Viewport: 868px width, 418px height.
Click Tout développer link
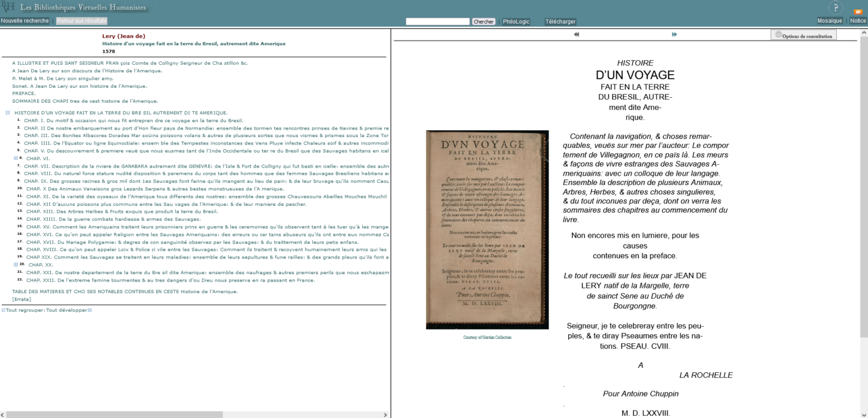[x=67, y=310]
